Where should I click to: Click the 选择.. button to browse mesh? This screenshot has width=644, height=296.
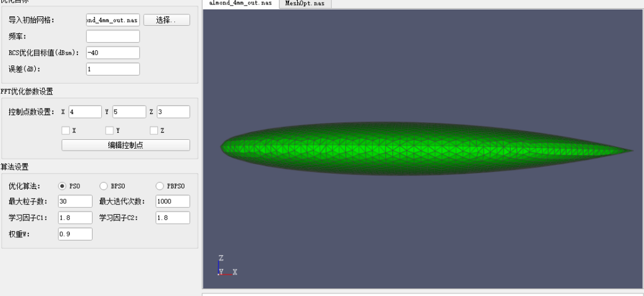pyautogui.click(x=167, y=20)
